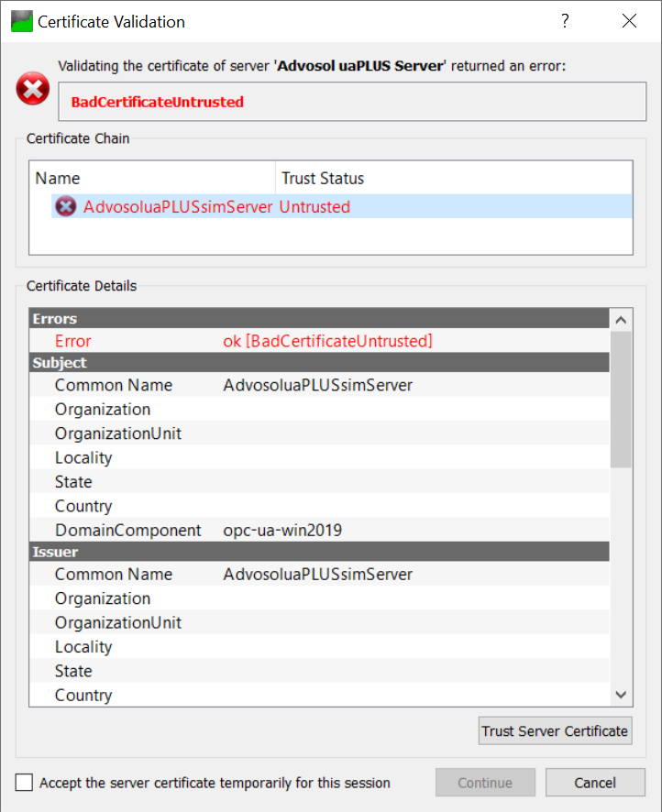The height and width of the screenshot is (812, 662).
Task: Select the Subject State row
Action: click(319, 481)
